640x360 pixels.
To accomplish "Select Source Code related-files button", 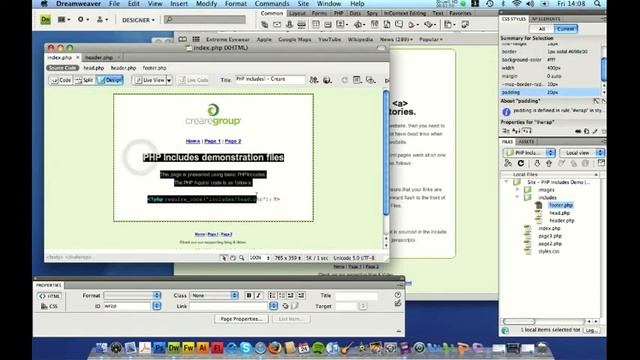I will coord(62,68).
